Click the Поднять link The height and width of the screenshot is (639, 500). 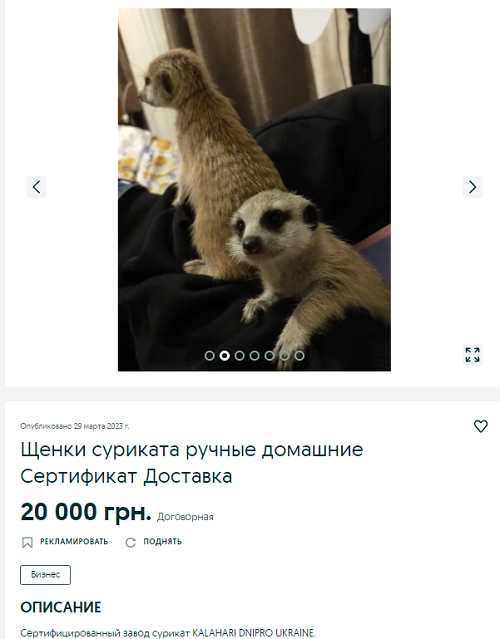tap(163, 542)
